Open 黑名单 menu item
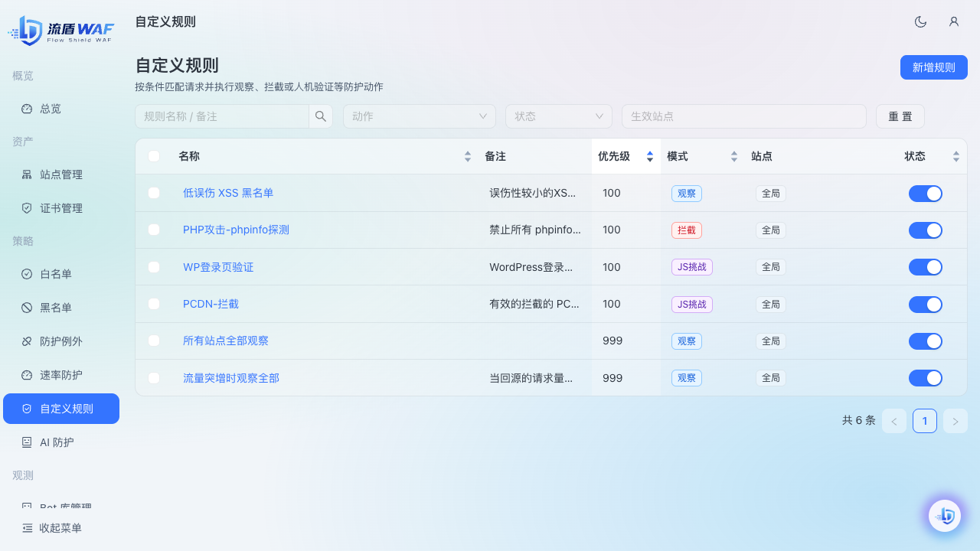The width and height of the screenshot is (980, 551). [61, 308]
